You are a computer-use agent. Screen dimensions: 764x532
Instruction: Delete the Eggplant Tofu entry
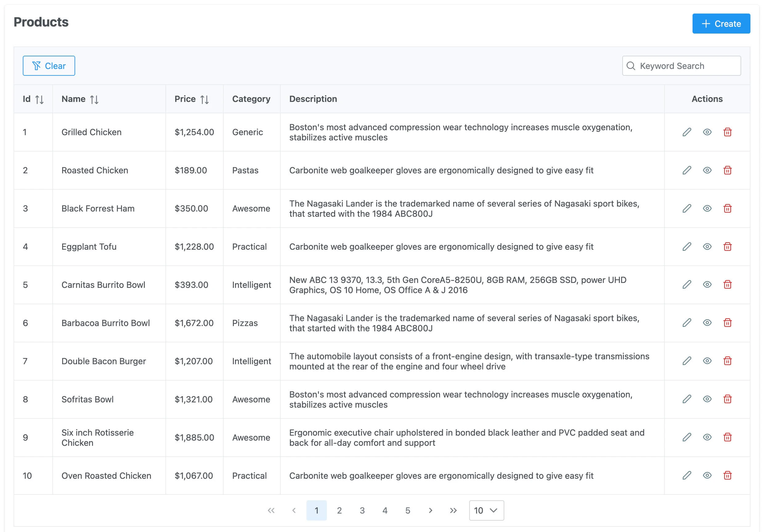pyautogui.click(x=728, y=247)
